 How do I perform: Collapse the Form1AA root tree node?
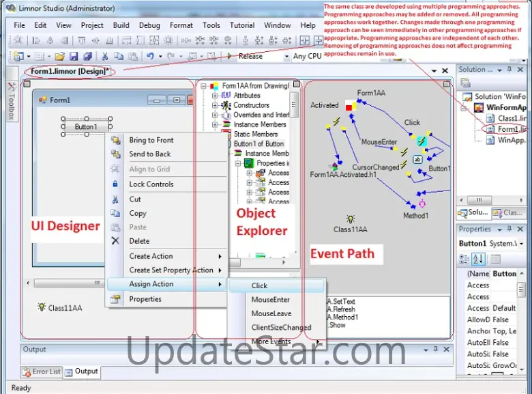[203, 86]
